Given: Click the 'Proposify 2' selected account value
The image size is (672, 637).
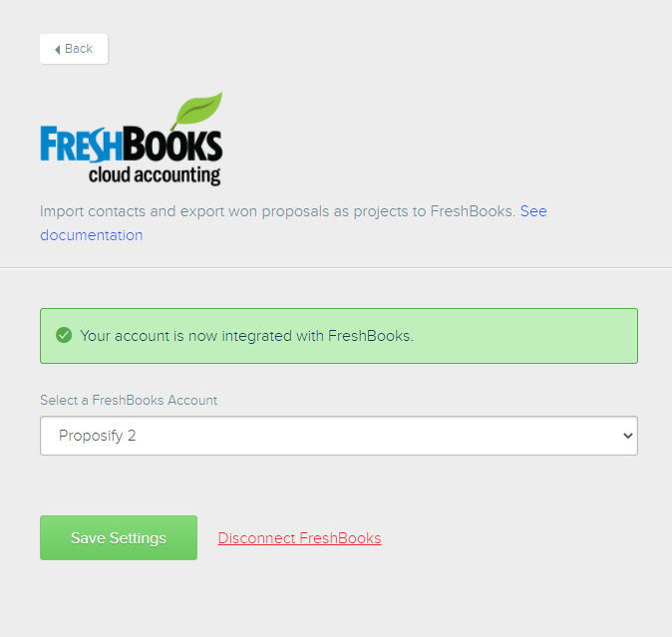Looking at the screenshot, I should 98,436.
